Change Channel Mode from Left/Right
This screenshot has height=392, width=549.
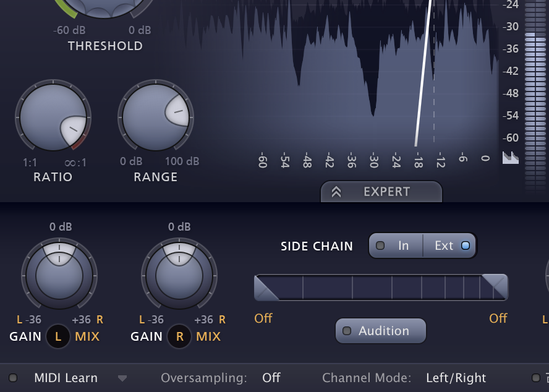(456, 378)
